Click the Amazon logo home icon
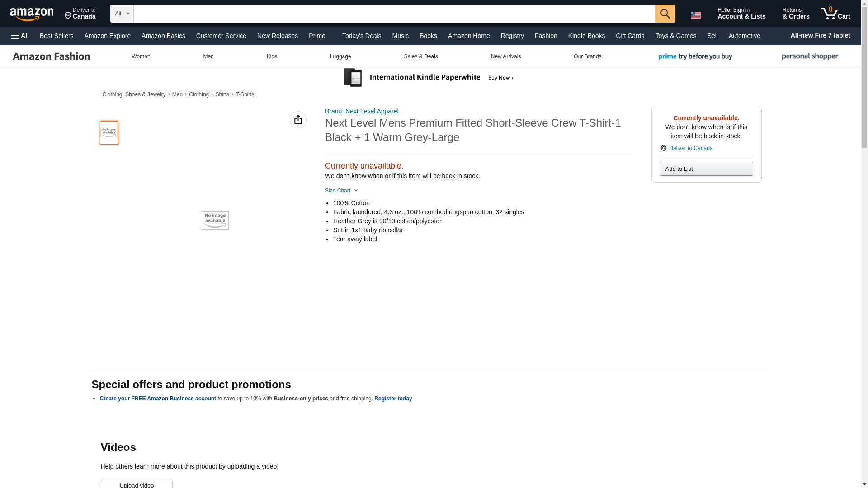This screenshot has height=488, width=868. point(32,14)
